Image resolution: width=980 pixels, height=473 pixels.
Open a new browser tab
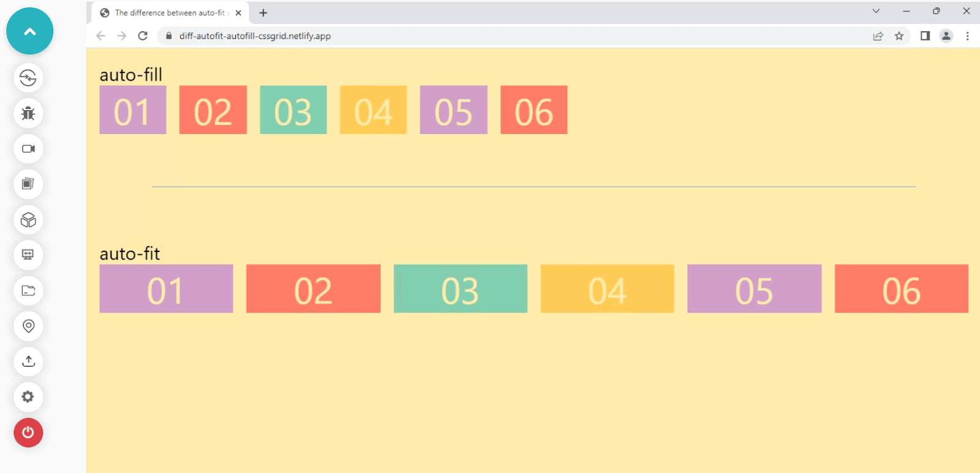pyautogui.click(x=263, y=13)
